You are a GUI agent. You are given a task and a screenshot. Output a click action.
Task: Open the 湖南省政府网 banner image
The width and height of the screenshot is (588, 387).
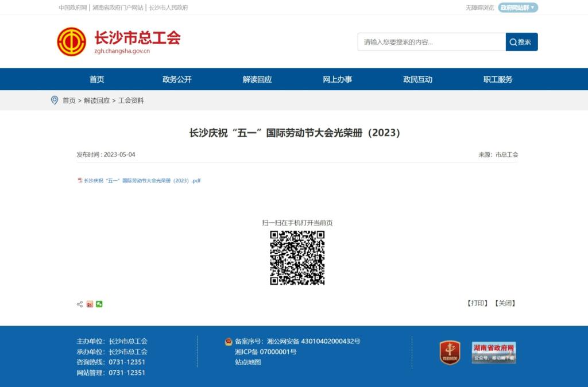pos(494,353)
